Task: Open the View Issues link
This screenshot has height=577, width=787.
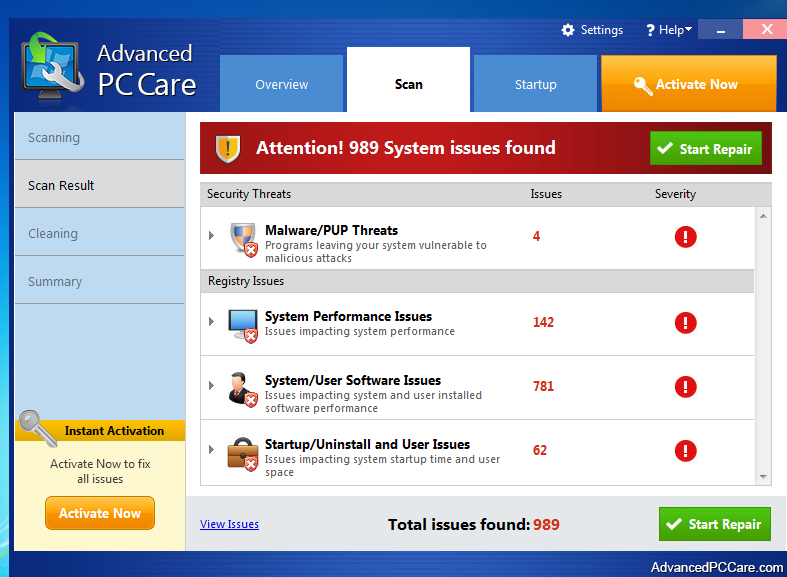Action: tap(229, 524)
